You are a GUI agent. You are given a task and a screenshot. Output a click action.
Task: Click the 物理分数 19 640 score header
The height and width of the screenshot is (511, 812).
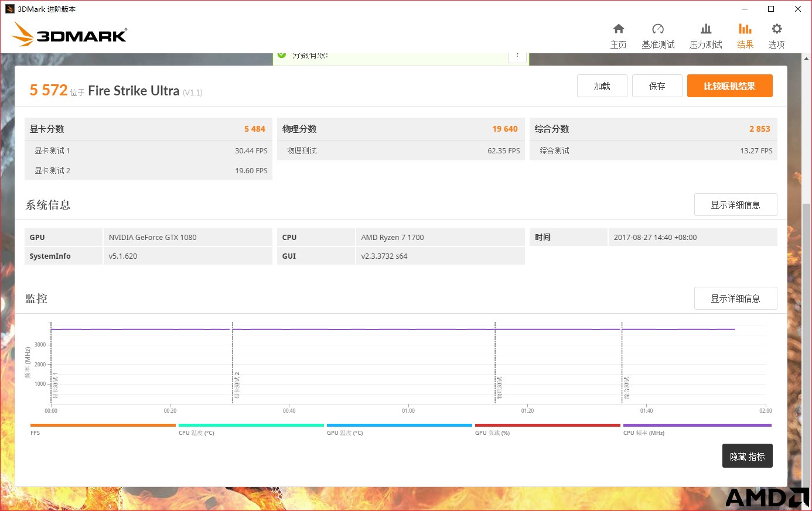(x=401, y=129)
